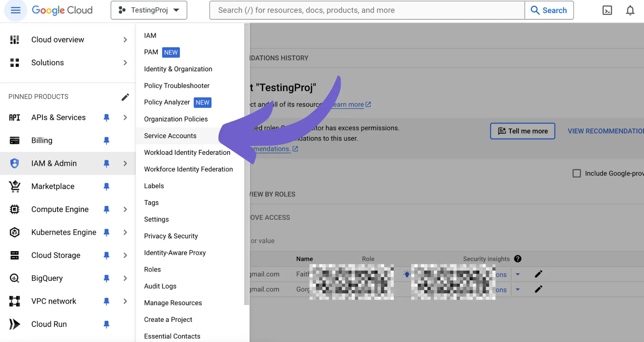The image size is (644, 342).
Task: Unpin Cloud Storage
Action: click(106, 255)
